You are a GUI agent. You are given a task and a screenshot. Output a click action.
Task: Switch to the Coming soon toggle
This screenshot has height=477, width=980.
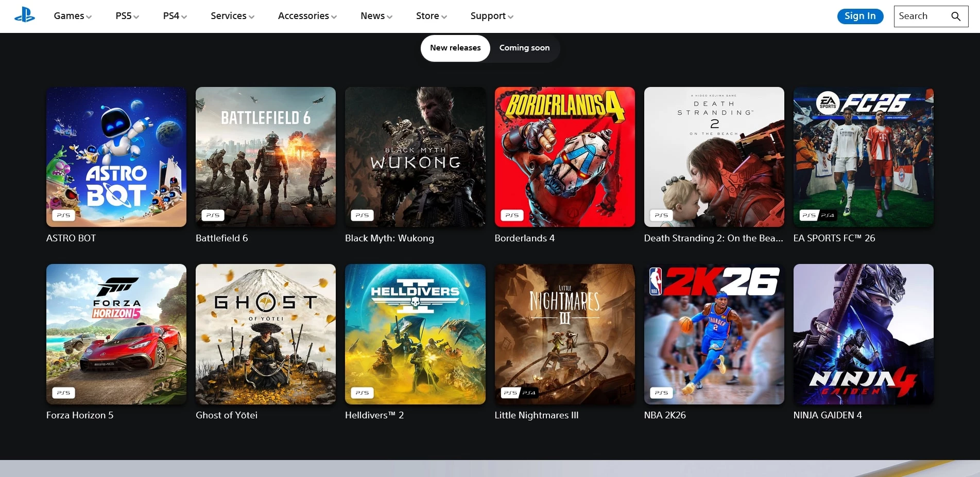point(524,48)
